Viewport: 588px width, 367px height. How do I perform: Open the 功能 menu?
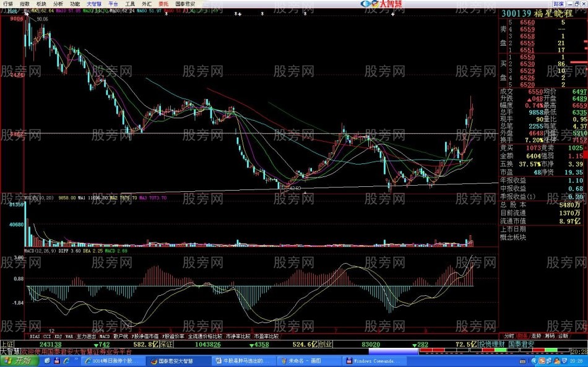point(75,4)
